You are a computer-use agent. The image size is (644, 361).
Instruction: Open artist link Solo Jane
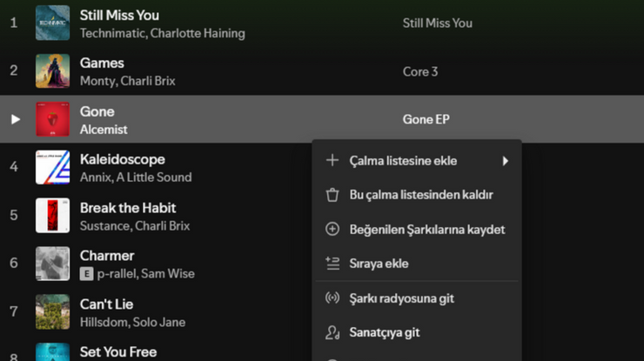(x=159, y=323)
